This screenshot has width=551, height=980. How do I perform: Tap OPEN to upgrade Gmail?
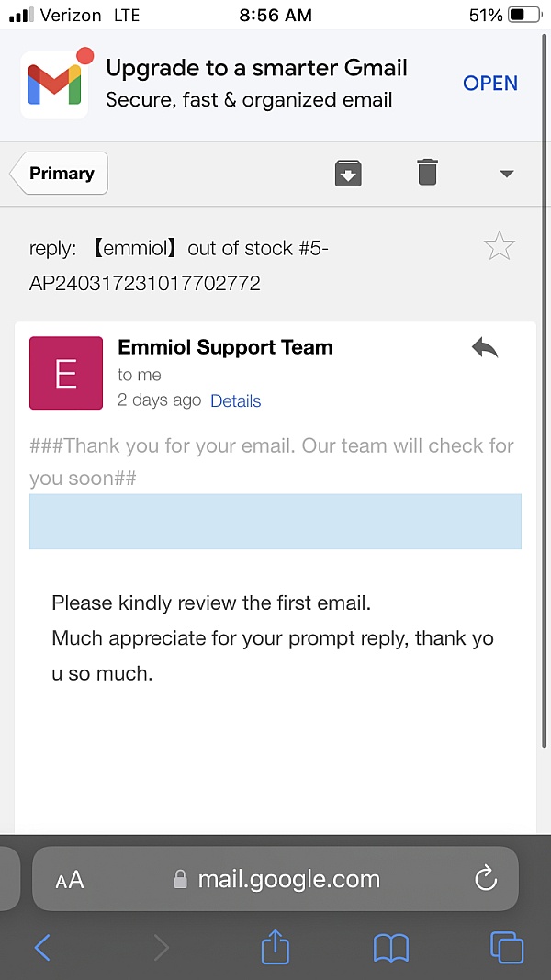(490, 84)
